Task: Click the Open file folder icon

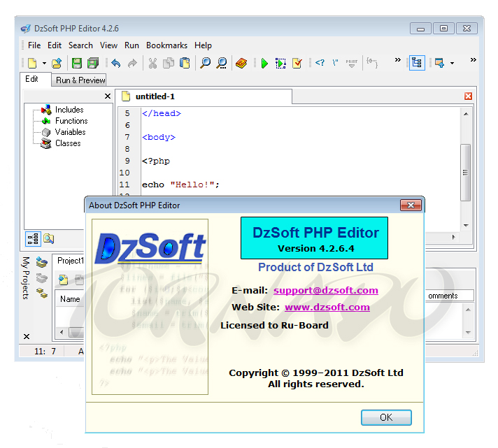Action: coord(57,63)
